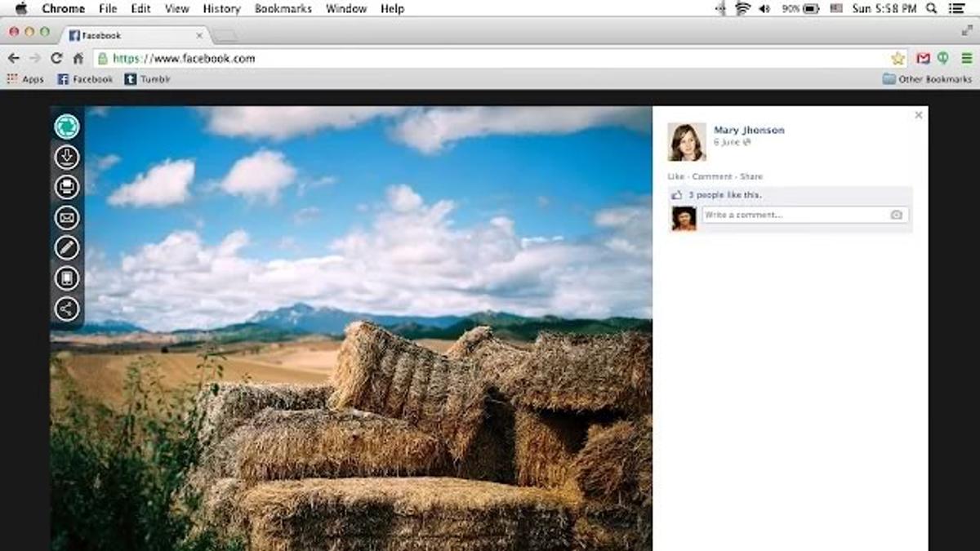Image resolution: width=980 pixels, height=551 pixels.
Task: Open the Apps bookmarks shortcut
Action: (x=25, y=79)
